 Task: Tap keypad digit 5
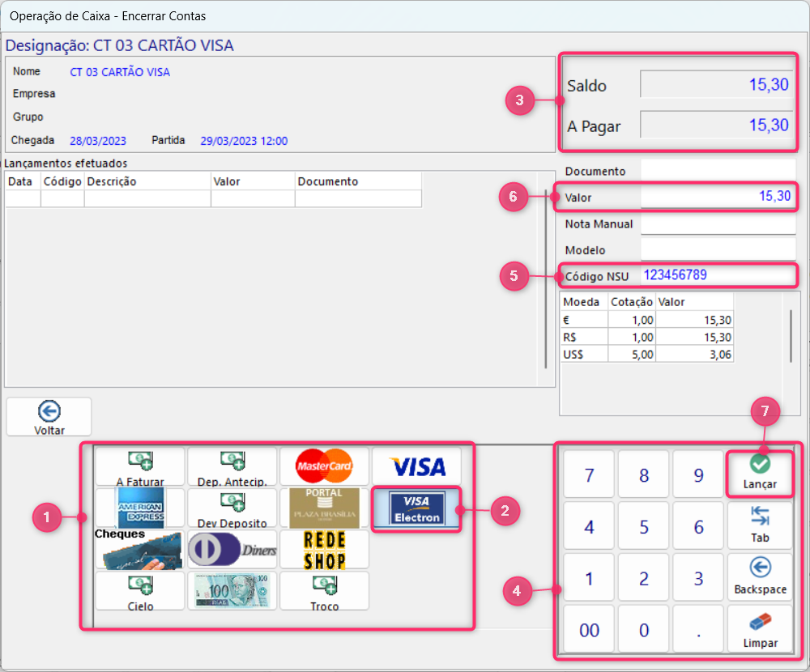point(644,525)
